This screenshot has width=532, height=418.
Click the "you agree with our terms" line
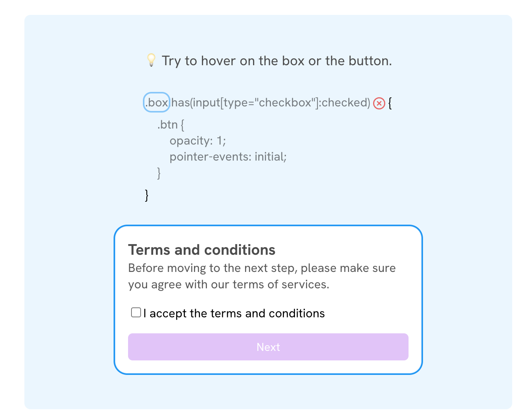(x=229, y=285)
